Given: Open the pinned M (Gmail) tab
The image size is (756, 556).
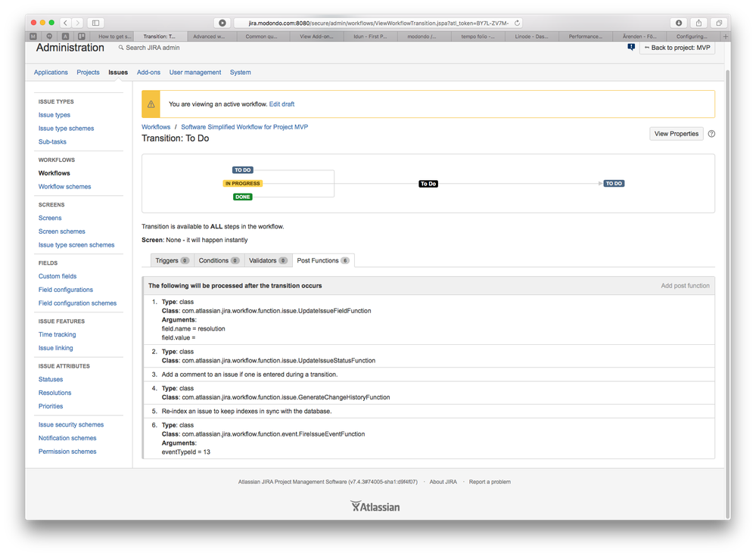Looking at the screenshot, I should coord(33,36).
